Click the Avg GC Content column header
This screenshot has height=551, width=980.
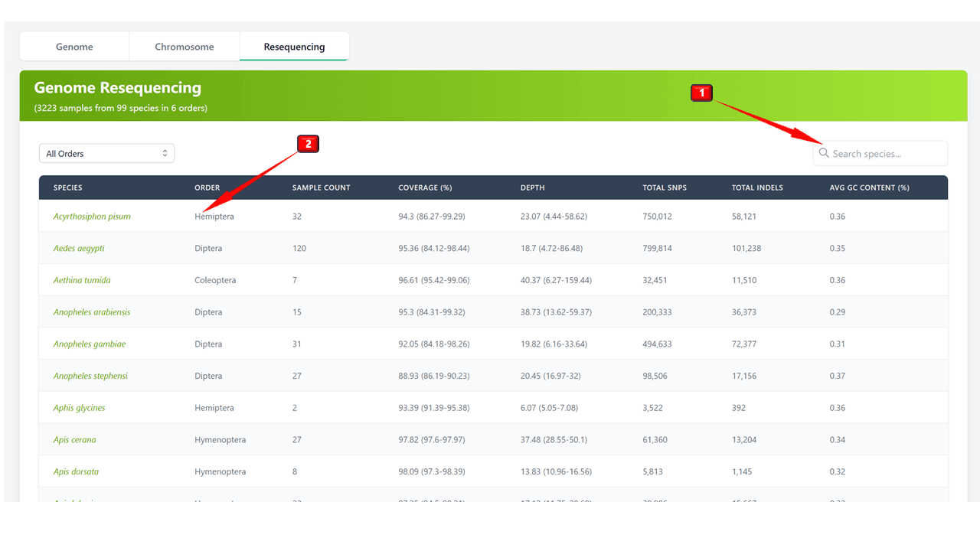[x=869, y=187]
